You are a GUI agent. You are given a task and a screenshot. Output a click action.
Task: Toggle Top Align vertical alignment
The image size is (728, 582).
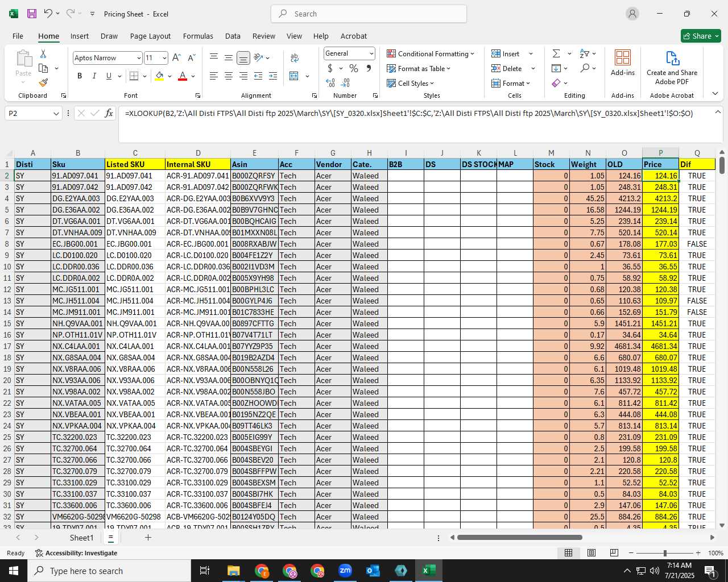pos(214,58)
